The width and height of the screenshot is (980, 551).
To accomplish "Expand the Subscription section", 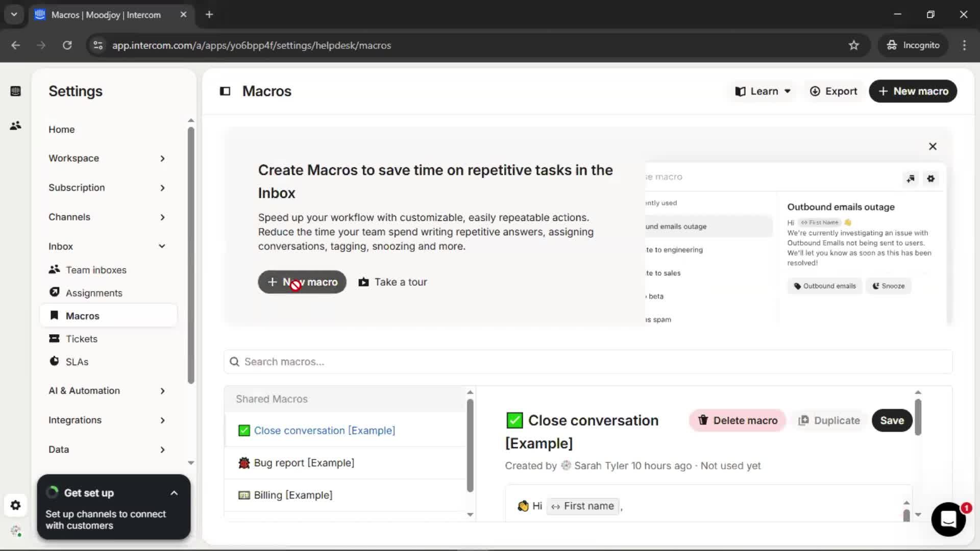I will point(108,188).
